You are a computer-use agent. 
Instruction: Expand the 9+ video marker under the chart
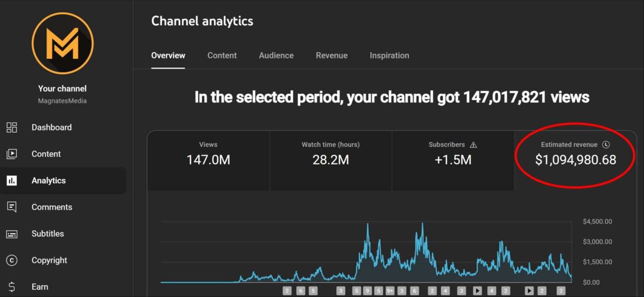[390, 291]
